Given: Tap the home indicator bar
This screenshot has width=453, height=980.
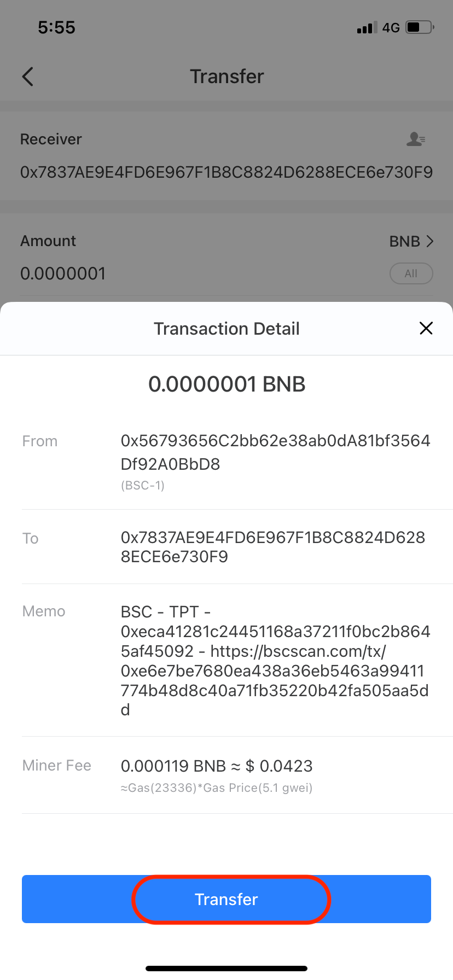Looking at the screenshot, I should pyautogui.click(x=226, y=969).
